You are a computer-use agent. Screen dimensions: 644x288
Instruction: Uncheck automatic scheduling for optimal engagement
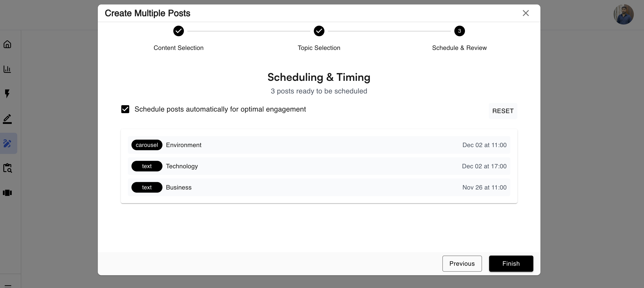125,109
